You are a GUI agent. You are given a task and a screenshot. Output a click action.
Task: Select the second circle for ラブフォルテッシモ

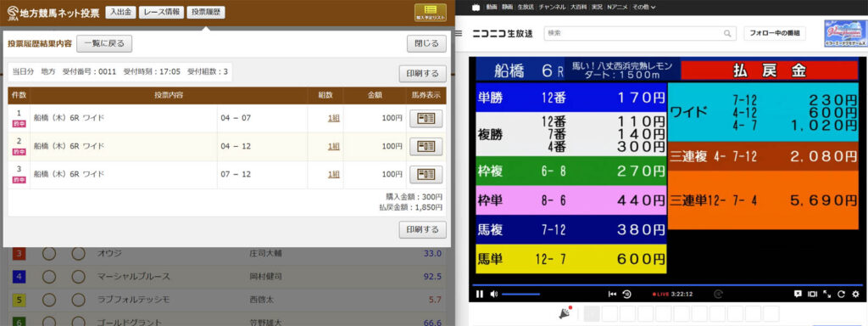pos(78,300)
